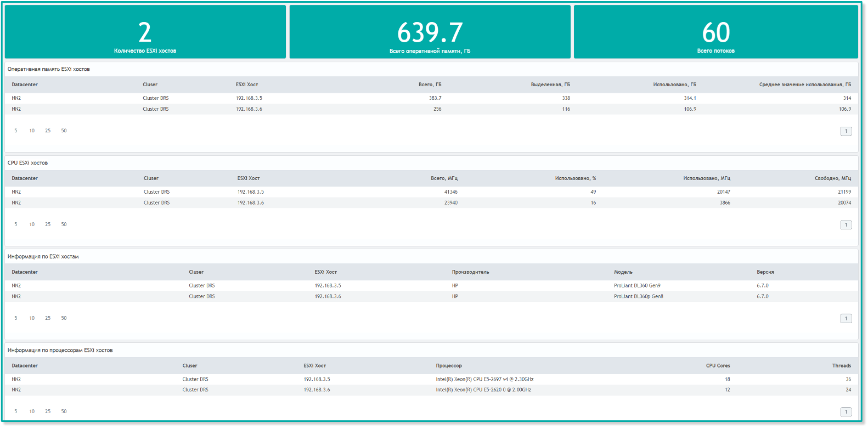Sort CPU table by 'Использовано, %' column
The height and width of the screenshot is (428, 868).
tap(575, 178)
